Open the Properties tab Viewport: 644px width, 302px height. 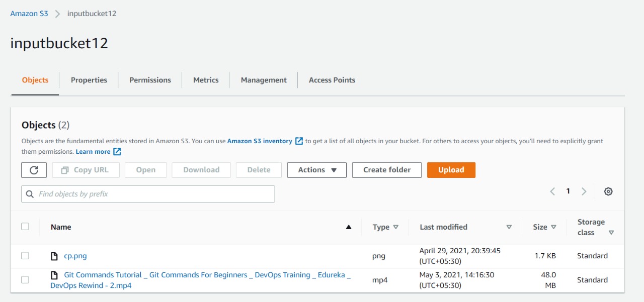coord(89,80)
